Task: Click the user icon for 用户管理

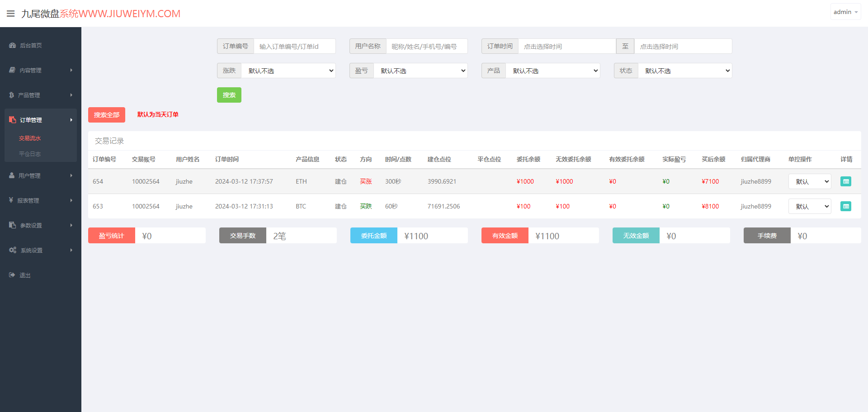Action: pyautogui.click(x=12, y=175)
